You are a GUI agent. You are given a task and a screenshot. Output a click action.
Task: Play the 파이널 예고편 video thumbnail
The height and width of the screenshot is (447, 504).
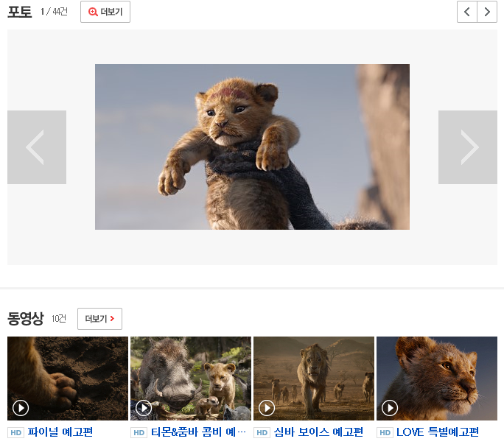[68, 379]
